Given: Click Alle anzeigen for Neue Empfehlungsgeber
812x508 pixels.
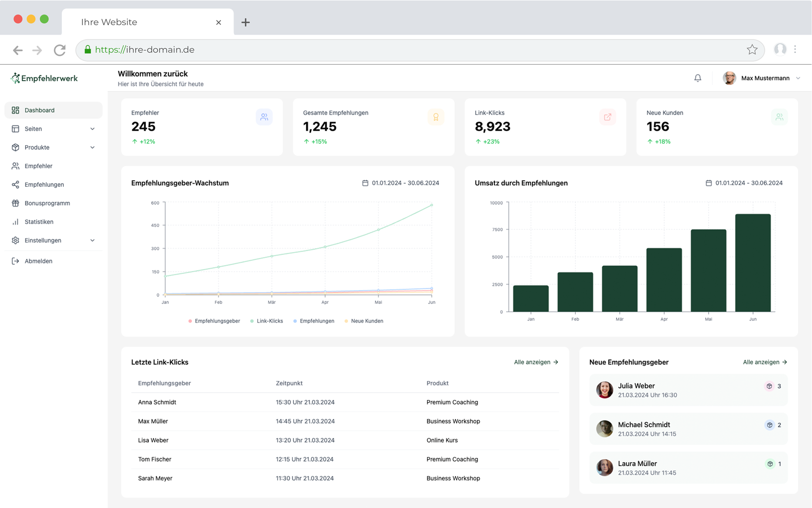Looking at the screenshot, I should click(x=765, y=362).
